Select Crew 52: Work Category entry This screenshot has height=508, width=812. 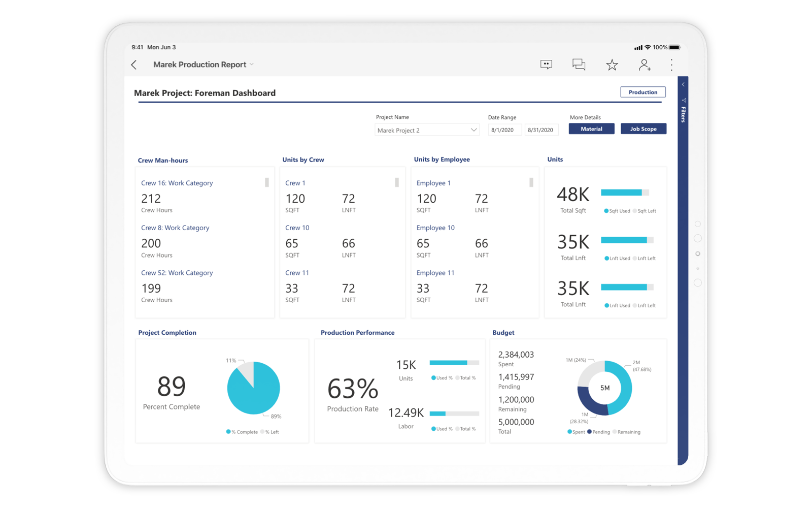(177, 273)
